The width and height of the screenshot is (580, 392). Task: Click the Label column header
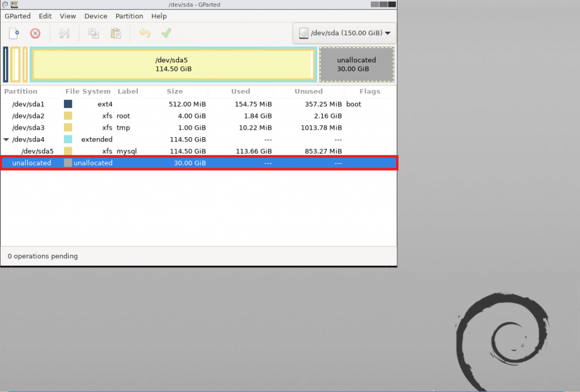coord(128,91)
